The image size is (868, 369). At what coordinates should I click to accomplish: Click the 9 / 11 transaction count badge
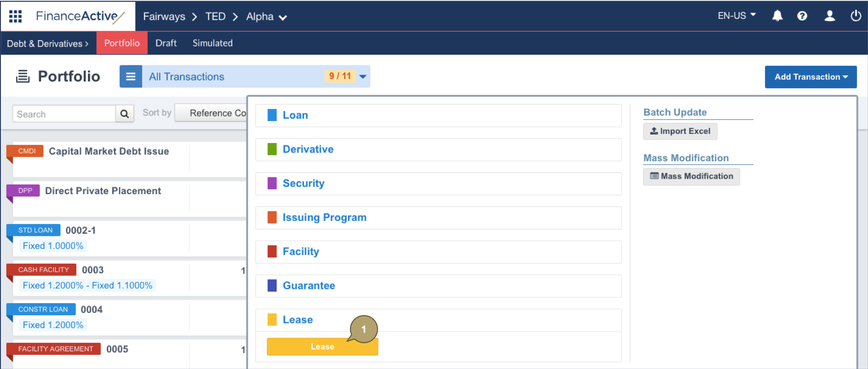coord(340,76)
